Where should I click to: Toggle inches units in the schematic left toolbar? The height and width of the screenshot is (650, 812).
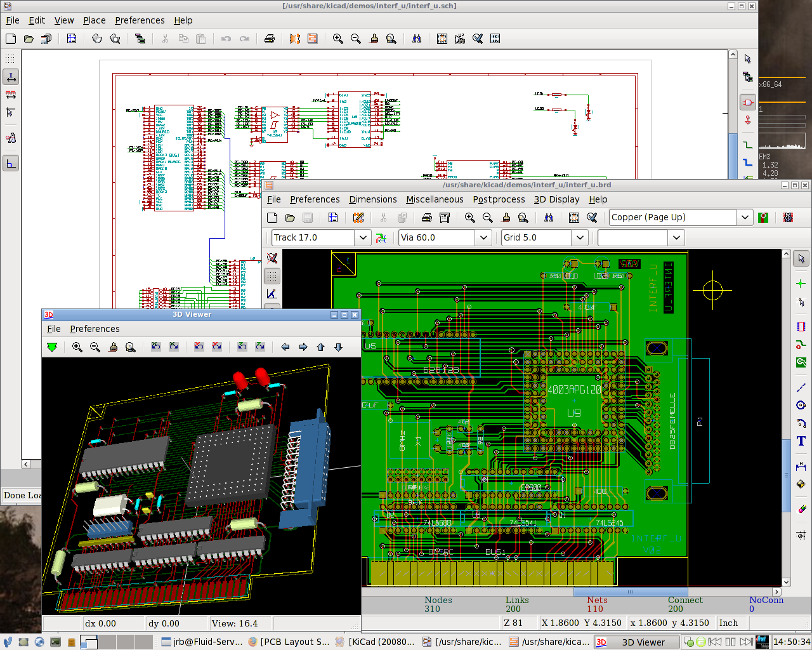10,77
